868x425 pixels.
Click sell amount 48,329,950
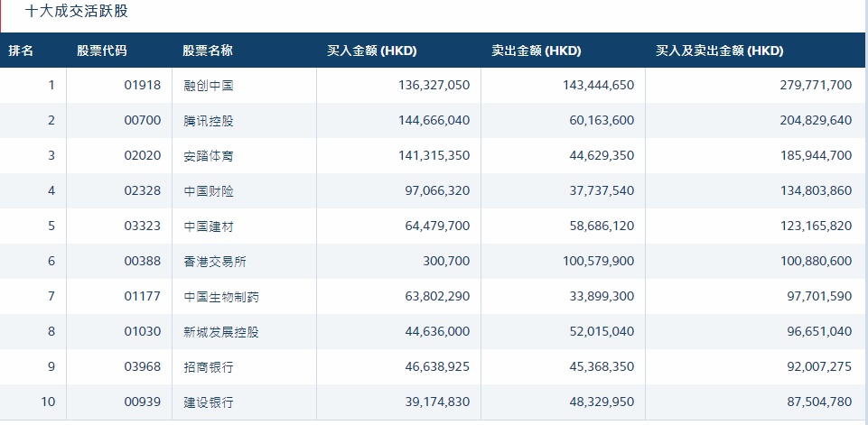[602, 402]
